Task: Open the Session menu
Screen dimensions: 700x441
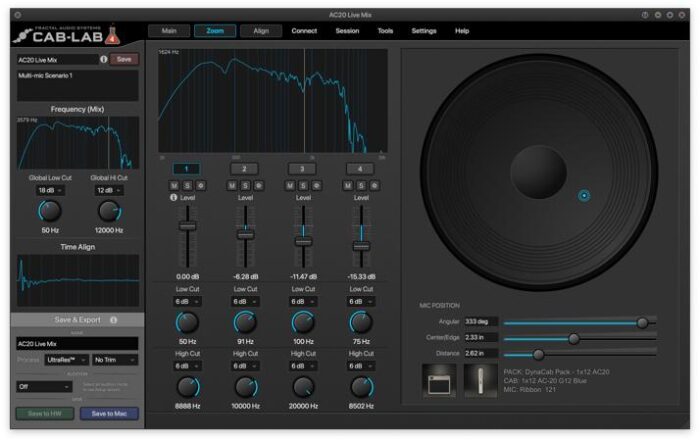Action: 347,31
